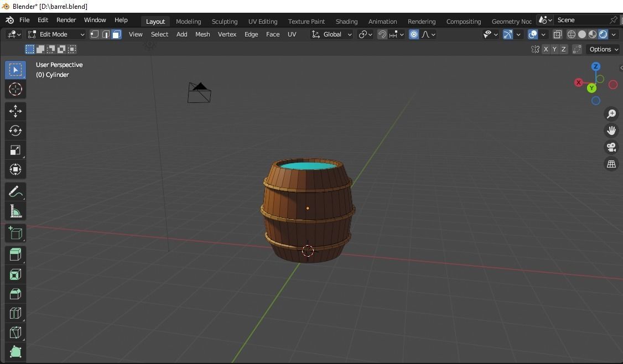The image size is (623, 364).
Task: Enable vertex select mode
Action: [95, 34]
